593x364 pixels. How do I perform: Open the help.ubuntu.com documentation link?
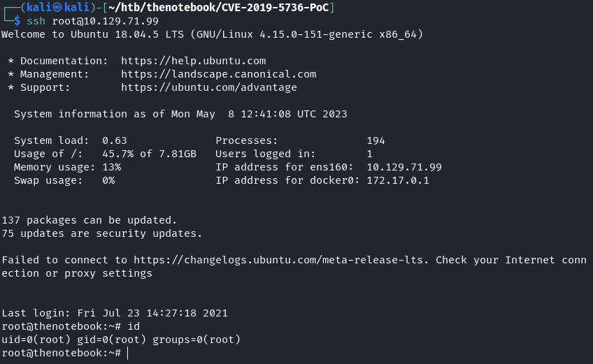193,61
